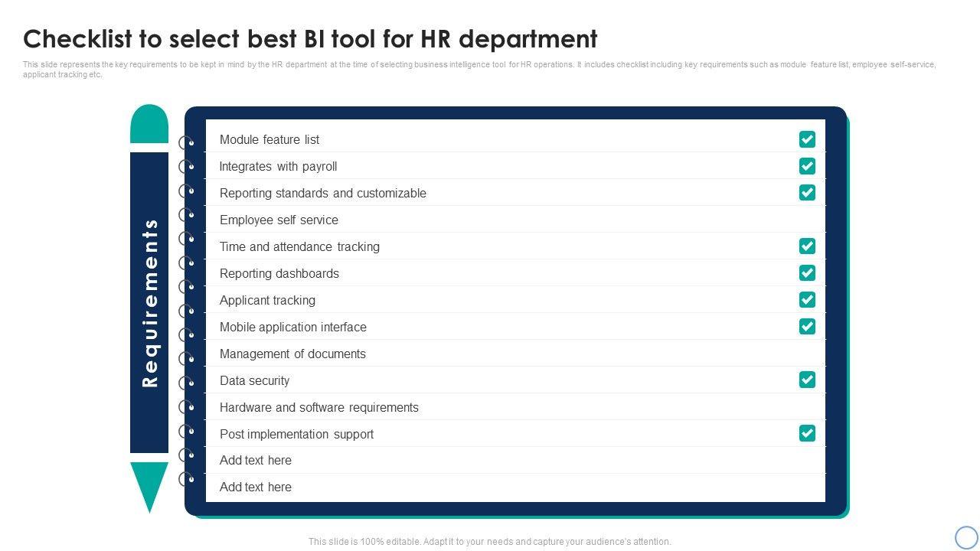
Task: Toggle Reporting standards and customizable checkbox
Action: [x=807, y=192]
